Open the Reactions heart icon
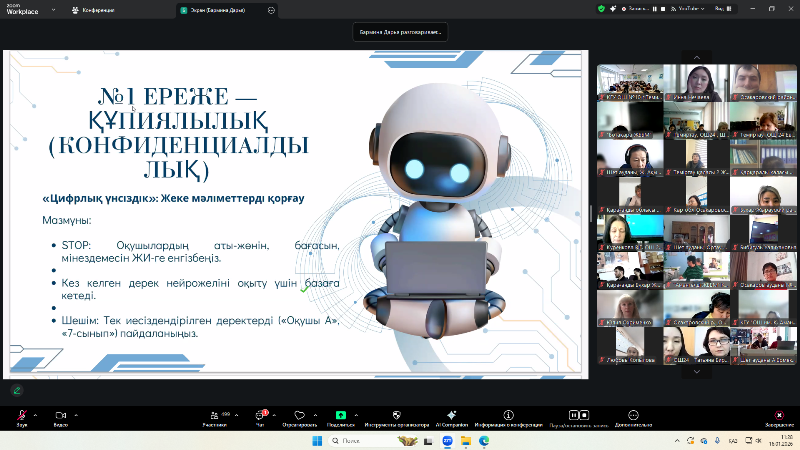Screen dimensions: 800x450 298,415
